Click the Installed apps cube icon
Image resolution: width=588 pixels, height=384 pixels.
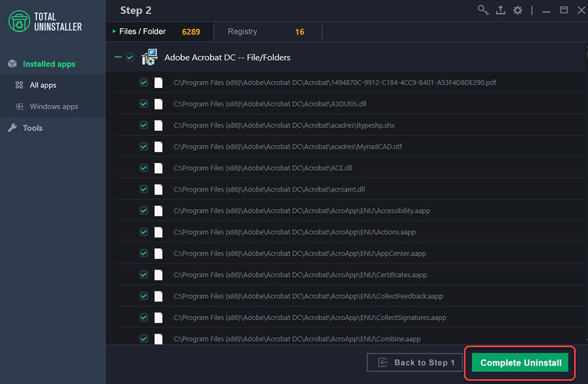coord(12,64)
